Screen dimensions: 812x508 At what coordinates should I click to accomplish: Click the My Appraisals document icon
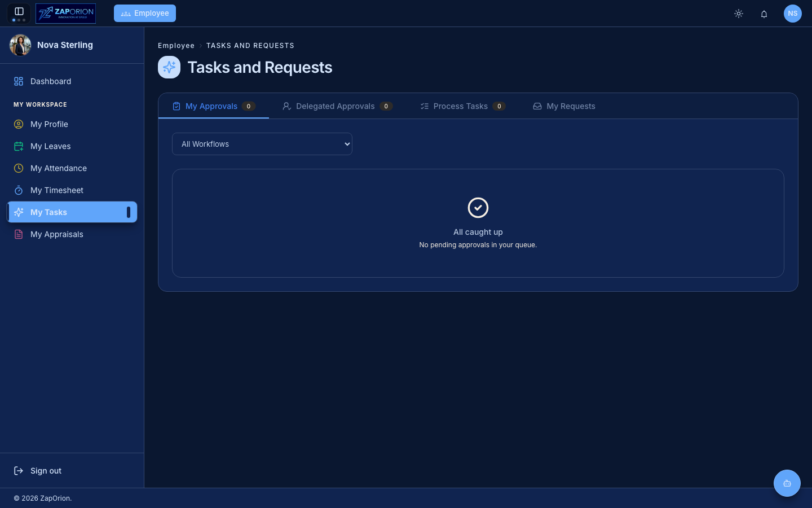coord(19,234)
